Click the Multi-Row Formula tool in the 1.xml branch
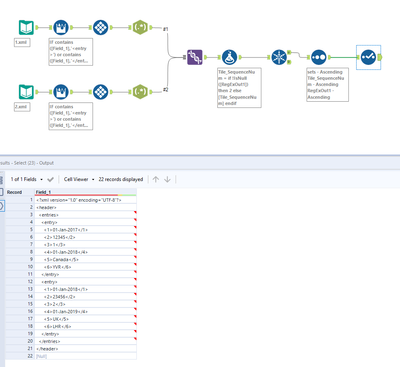Viewport: 400px width, 367px height. pos(61,27)
